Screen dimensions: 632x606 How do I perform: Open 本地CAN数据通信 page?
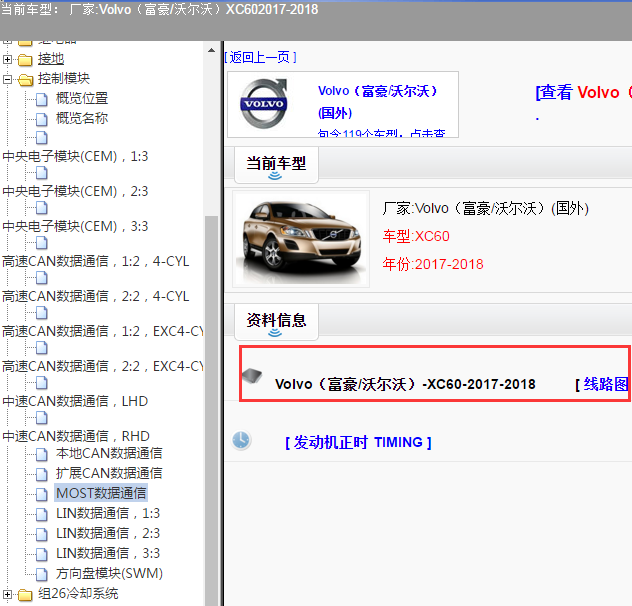109,454
